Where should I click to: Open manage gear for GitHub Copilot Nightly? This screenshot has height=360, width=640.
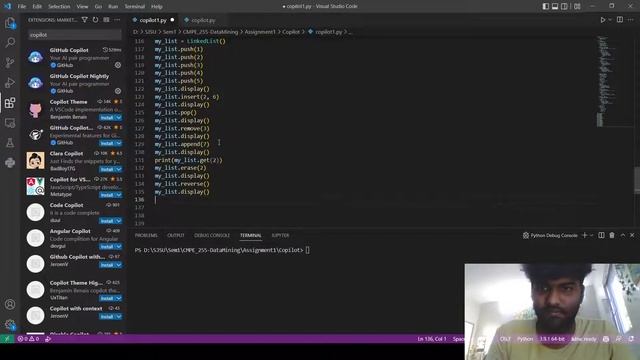tap(118, 91)
